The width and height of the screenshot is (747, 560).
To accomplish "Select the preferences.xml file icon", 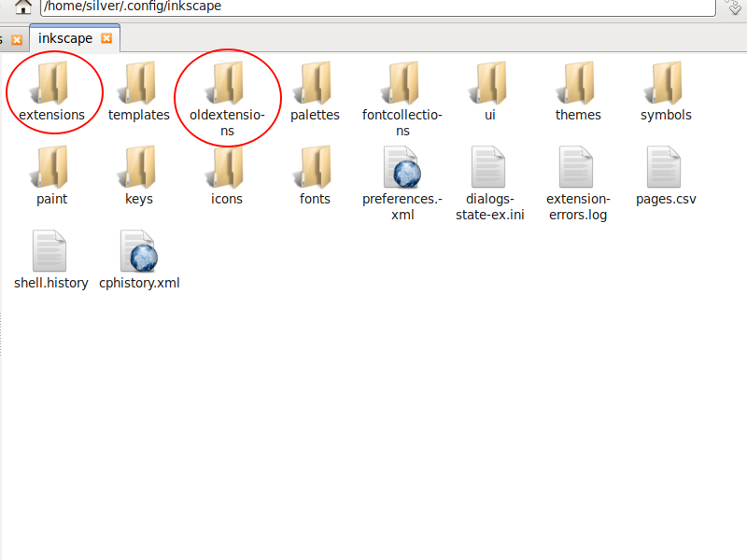I will [402, 167].
